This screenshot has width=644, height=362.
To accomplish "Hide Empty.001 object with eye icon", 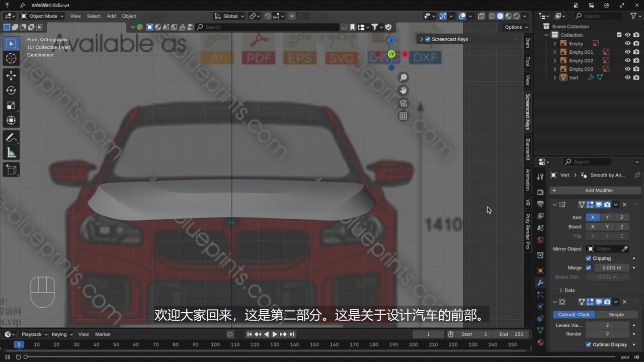I will [627, 52].
